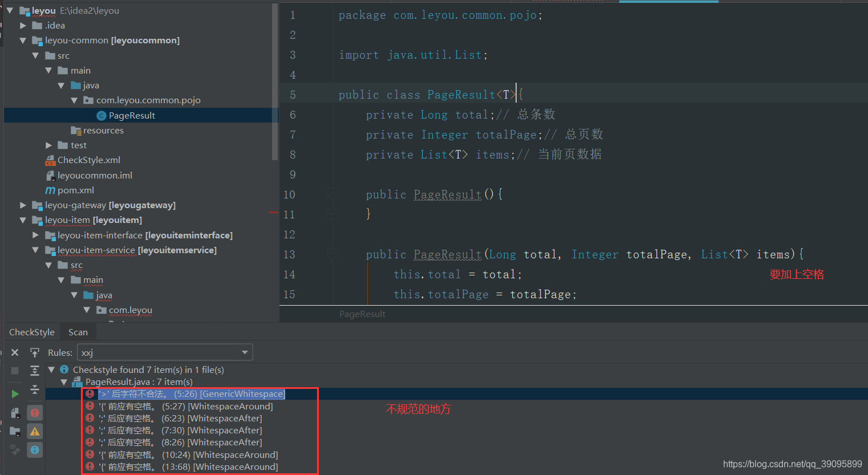Expand the leyou-gateway module arrow
Image resolution: width=868 pixels, height=475 pixels.
click(23, 205)
